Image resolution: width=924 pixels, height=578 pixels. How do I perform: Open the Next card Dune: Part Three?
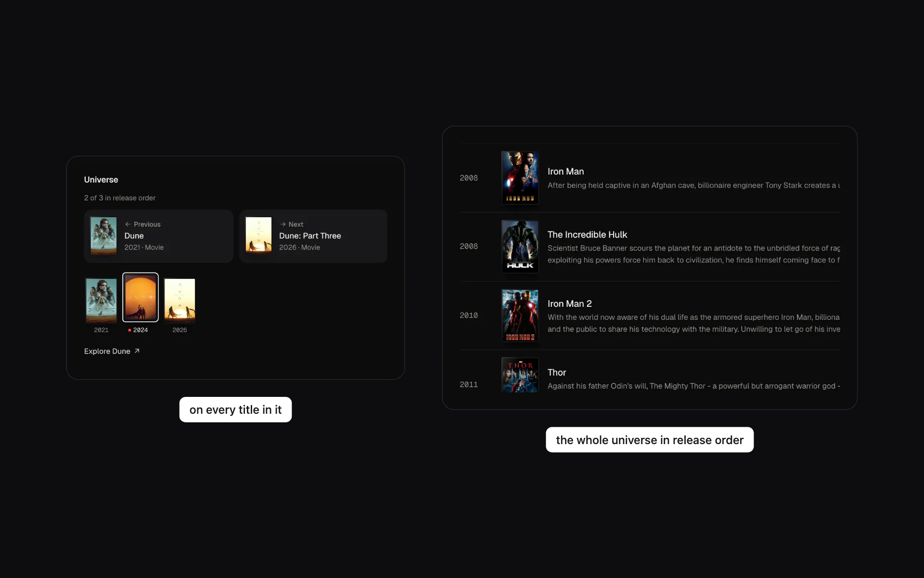coord(313,236)
